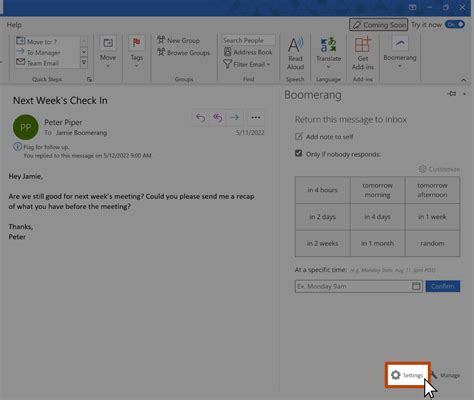Viewport: 474px width, 400px height.
Task: Click Browse Groups
Action: coord(184,52)
